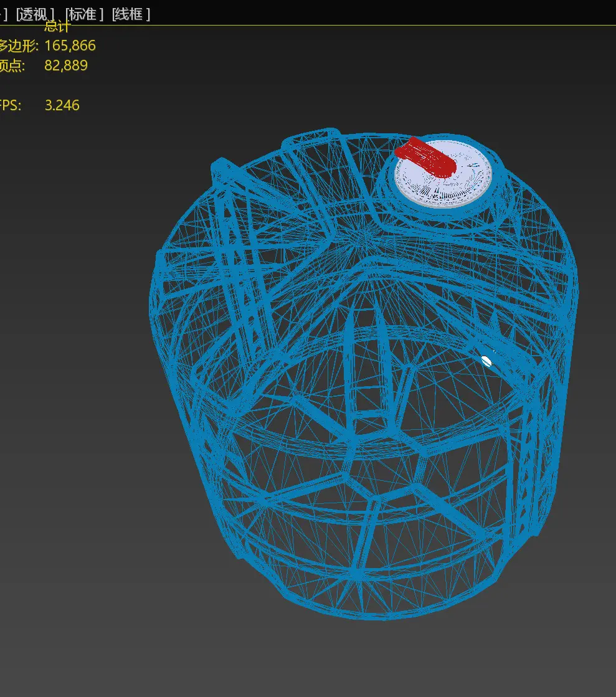Click the 总计 statistics header

tap(57, 27)
